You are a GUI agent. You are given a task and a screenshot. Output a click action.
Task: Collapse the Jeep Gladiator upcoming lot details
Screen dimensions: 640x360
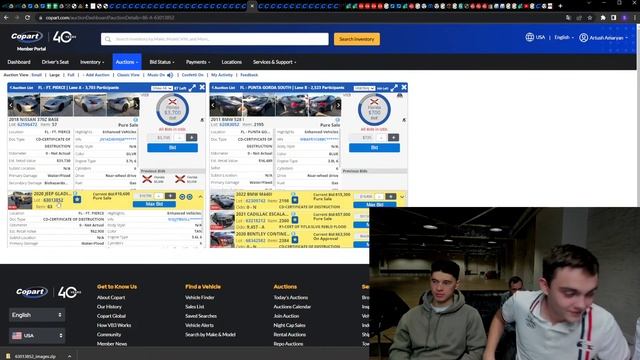(200, 197)
